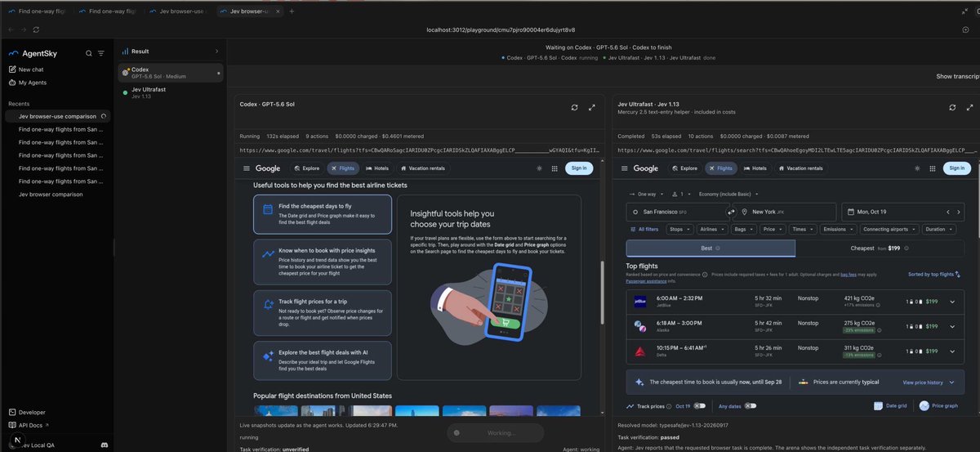Click Sign in button in Jev panel
The image size is (980, 452).
point(957,168)
